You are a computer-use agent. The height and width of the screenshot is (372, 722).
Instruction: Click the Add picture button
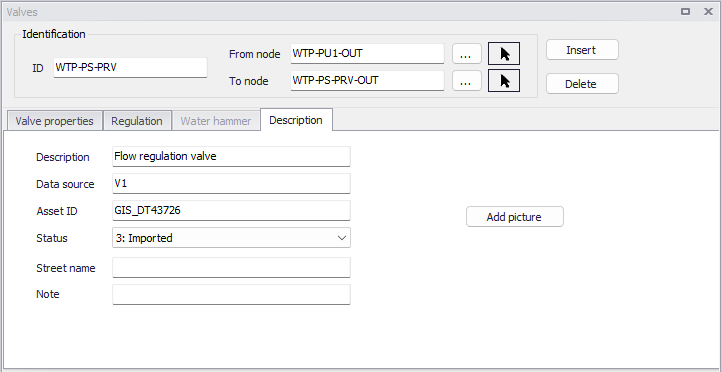point(515,217)
